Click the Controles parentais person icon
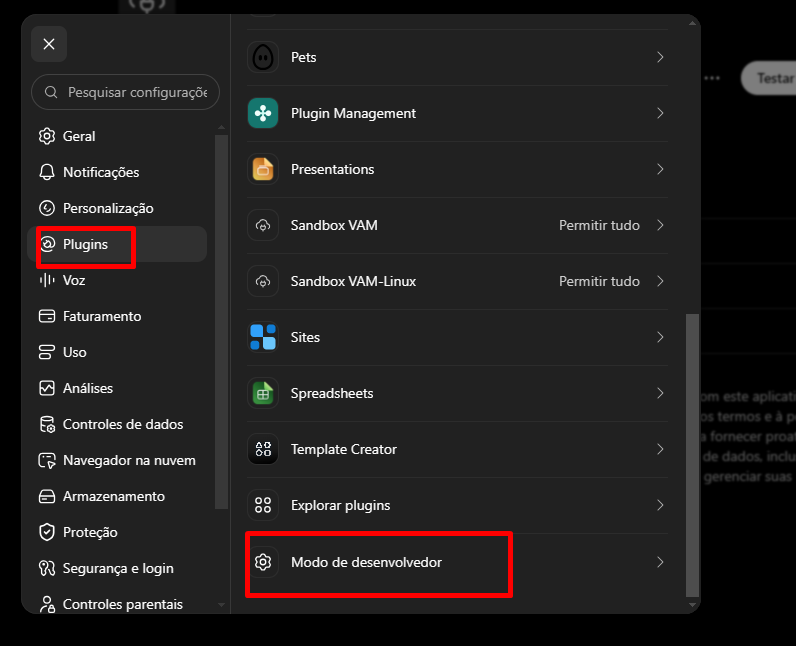 pyautogui.click(x=47, y=604)
